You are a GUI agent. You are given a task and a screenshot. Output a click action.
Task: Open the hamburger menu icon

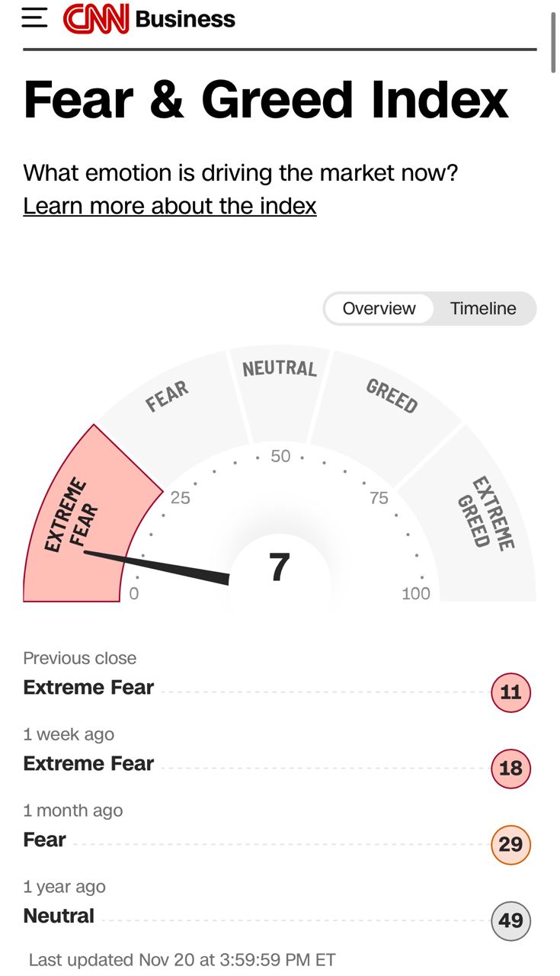click(34, 18)
